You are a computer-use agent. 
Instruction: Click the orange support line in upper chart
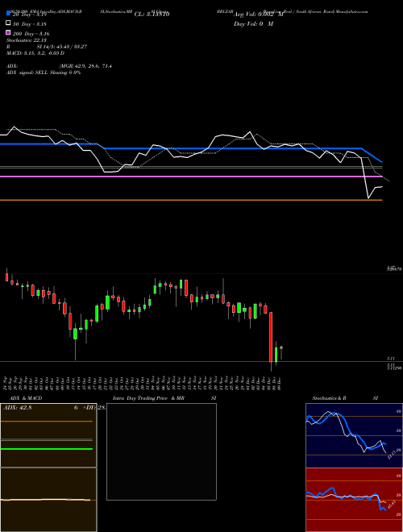click(x=191, y=200)
